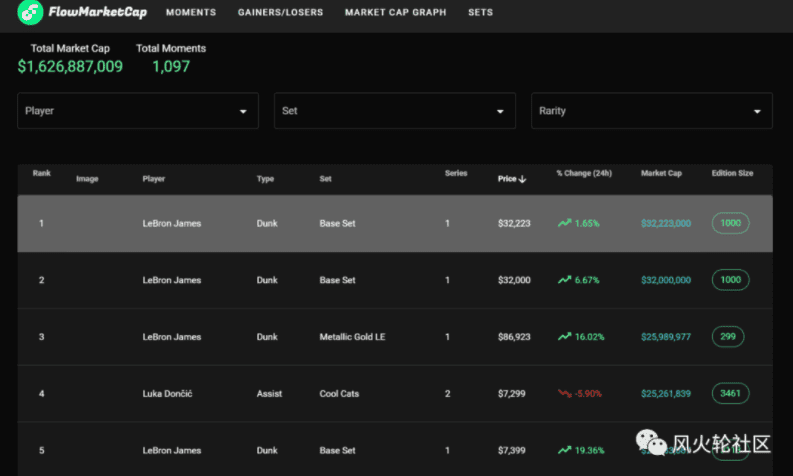
Task: Sort by Series column header
Action: point(456,173)
